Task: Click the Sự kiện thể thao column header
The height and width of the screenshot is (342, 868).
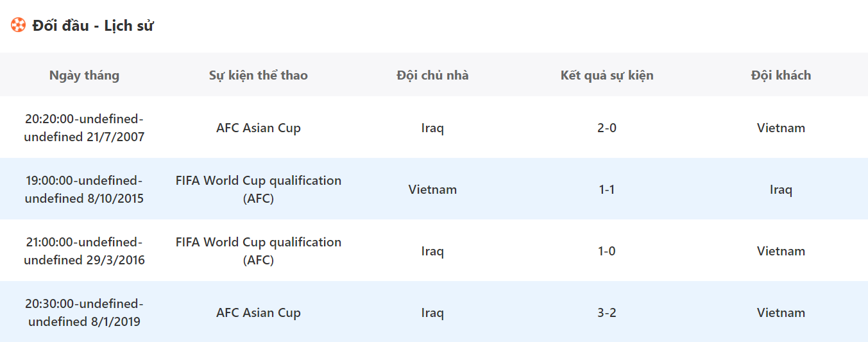Action: pyautogui.click(x=259, y=75)
